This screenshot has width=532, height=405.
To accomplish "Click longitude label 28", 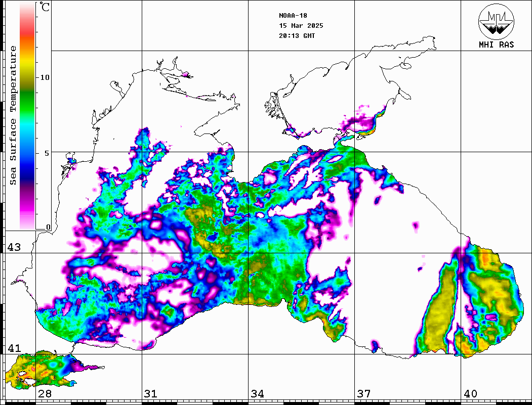I will pyautogui.click(x=45, y=394).
